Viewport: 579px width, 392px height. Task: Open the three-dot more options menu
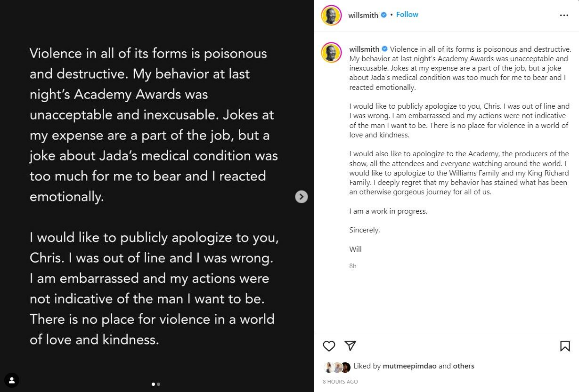[564, 15]
